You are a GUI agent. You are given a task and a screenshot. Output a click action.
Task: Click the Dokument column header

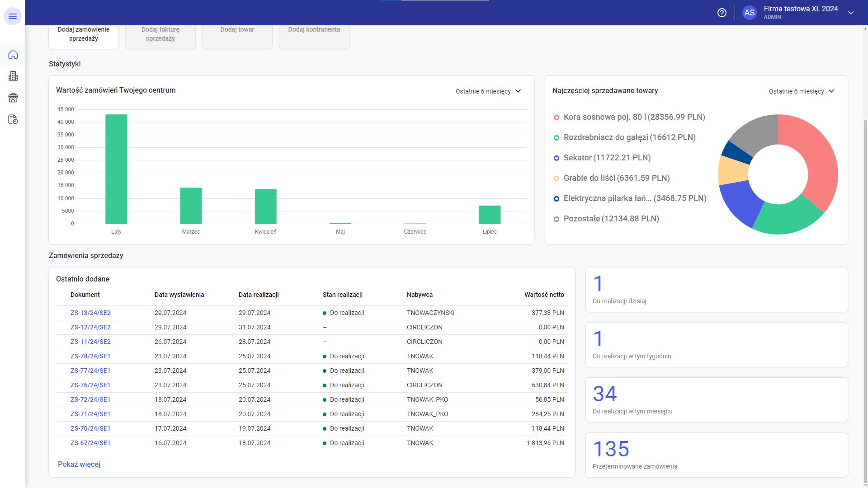85,295
